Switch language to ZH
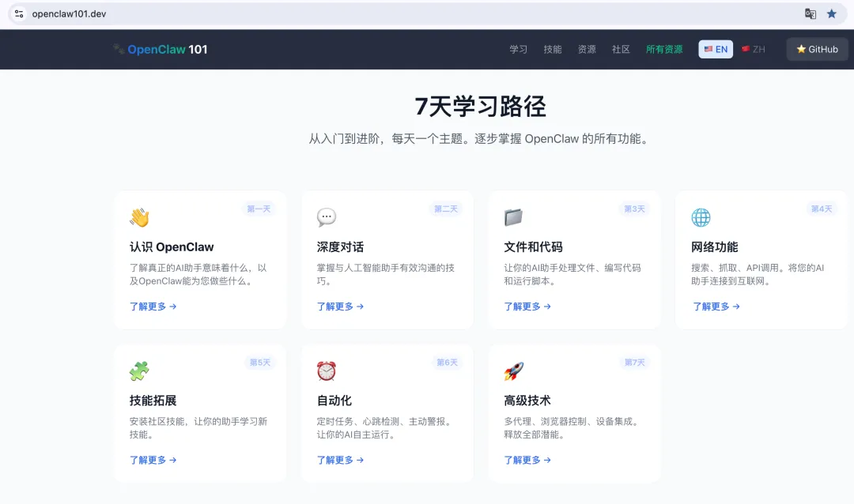854x504 pixels. (754, 50)
